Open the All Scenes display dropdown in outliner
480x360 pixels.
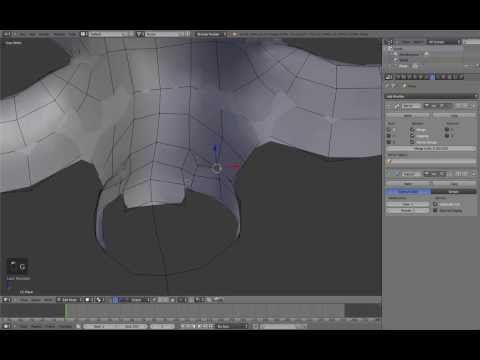tap(444, 42)
